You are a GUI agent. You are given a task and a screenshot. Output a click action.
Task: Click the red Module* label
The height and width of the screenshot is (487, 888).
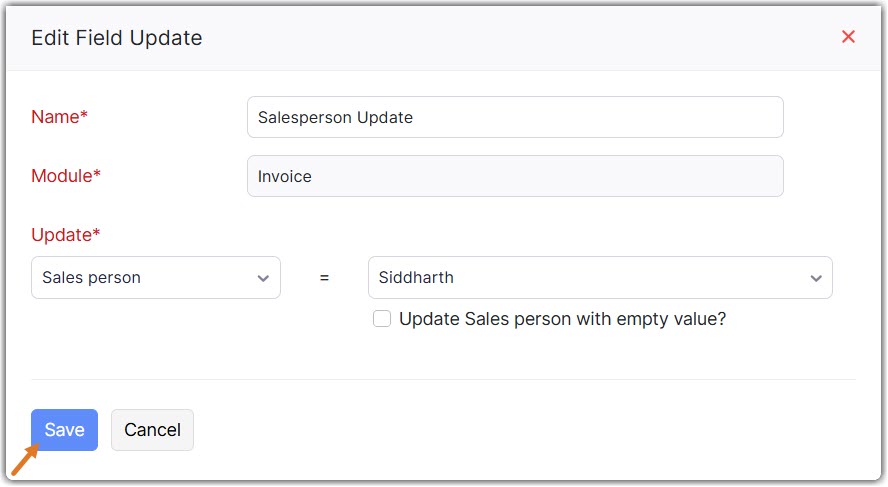coord(66,176)
